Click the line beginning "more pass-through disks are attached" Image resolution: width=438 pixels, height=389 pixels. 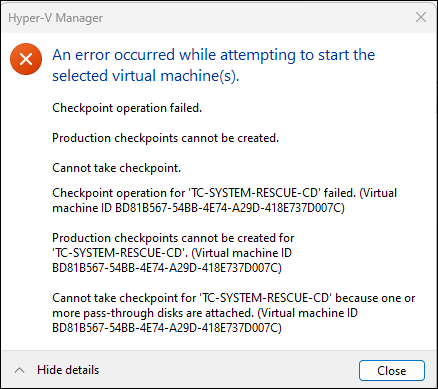(205, 313)
